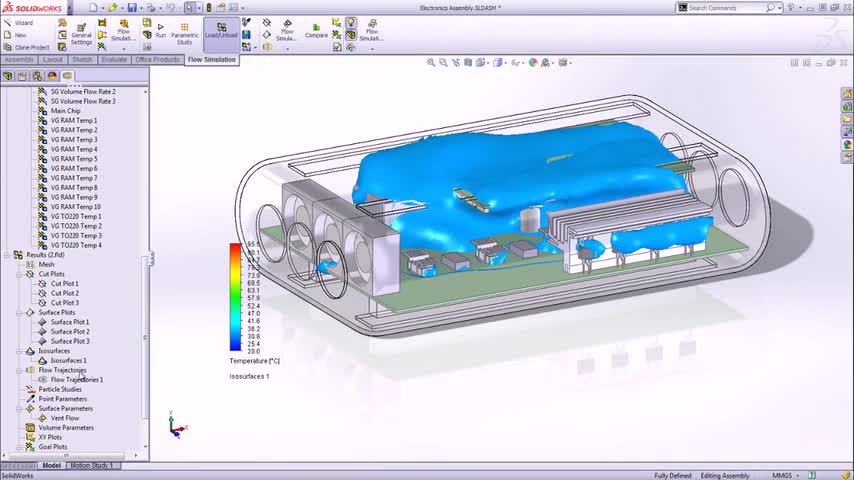Collapse the Results (2.fld) node
This screenshot has width=854, height=480.
[7, 254]
